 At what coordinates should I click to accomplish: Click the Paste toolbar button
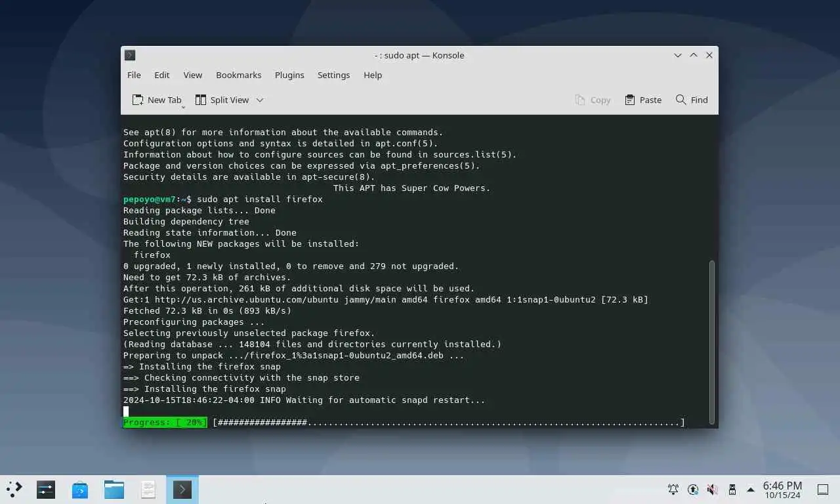[x=643, y=100]
